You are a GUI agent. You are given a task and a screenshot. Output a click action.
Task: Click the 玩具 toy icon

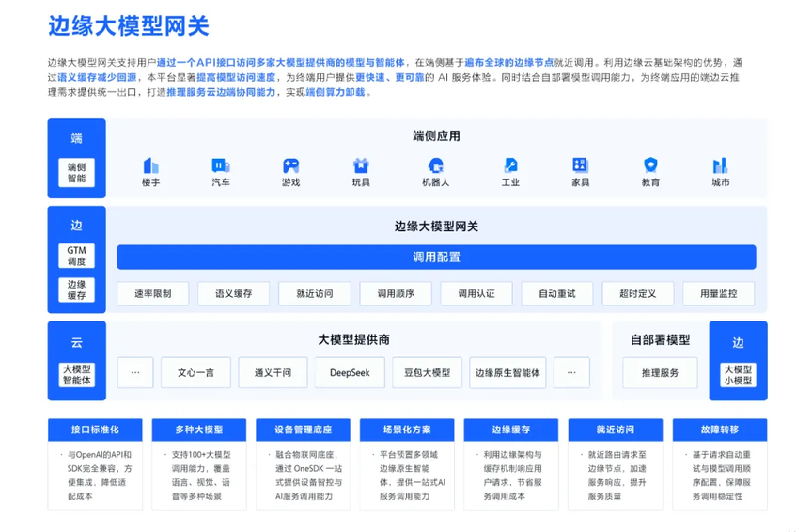[x=361, y=165]
